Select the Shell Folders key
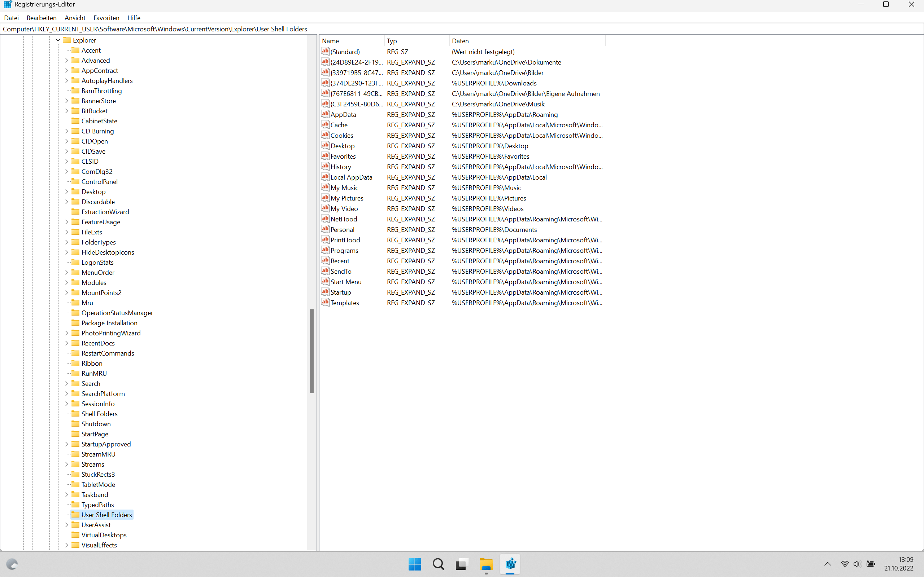The width and height of the screenshot is (924, 577). click(99, 414)
